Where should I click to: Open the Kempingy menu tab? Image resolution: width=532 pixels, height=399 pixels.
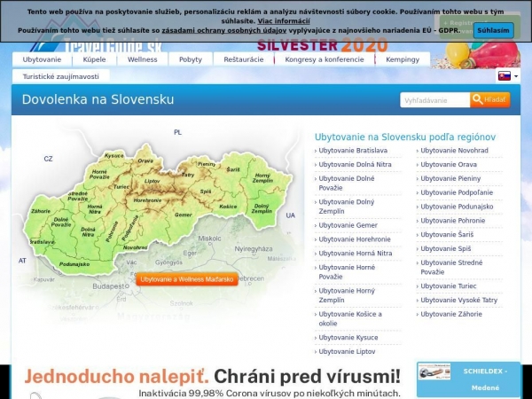tap(403, 59)
